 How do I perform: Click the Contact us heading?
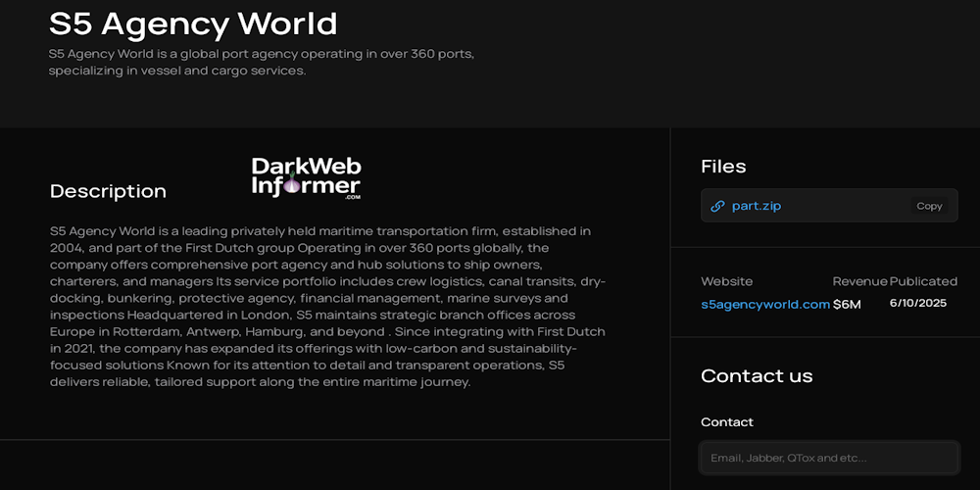(x=757, y=375)
